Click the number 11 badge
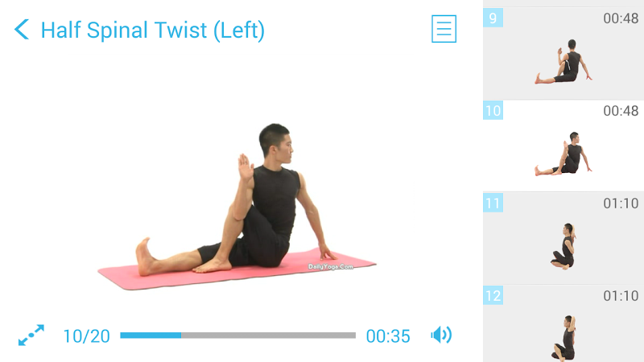 coord(493,203)
